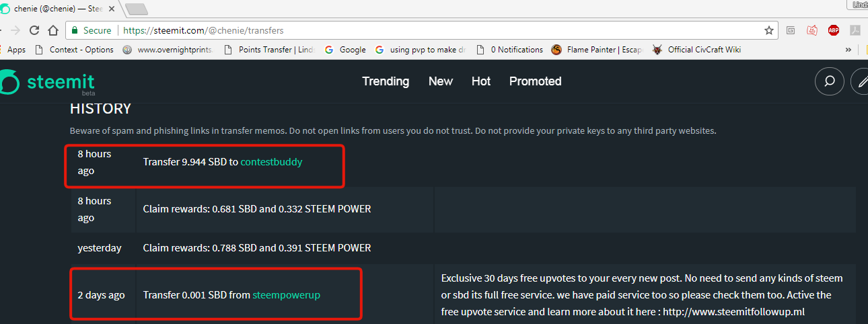
Task: Open a new browser tab
Action: tap(137, 9)
